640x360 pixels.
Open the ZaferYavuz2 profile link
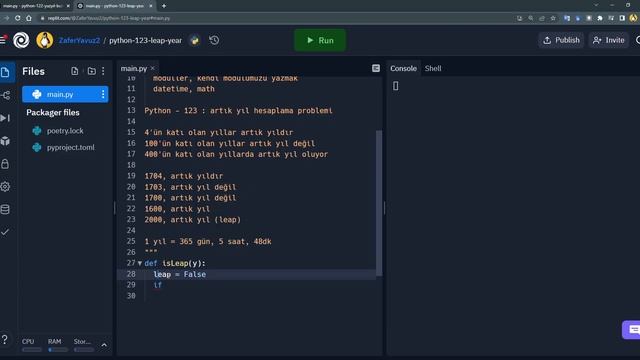pyautogui.click(x=79, y=40)
